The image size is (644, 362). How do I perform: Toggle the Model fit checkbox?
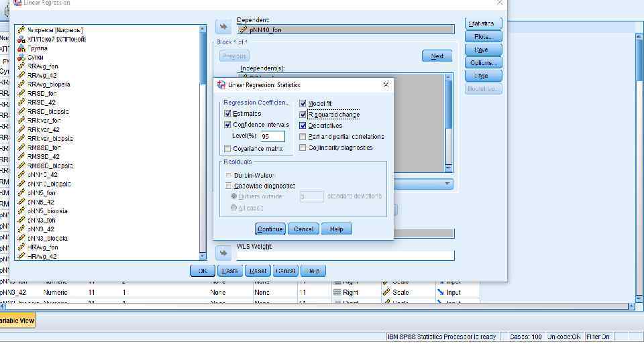click(x=303, y=103)
